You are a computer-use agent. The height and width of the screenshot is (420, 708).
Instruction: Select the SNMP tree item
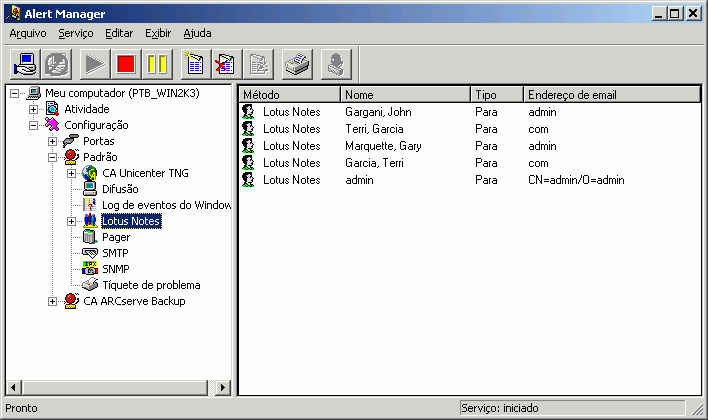point(116,269)
